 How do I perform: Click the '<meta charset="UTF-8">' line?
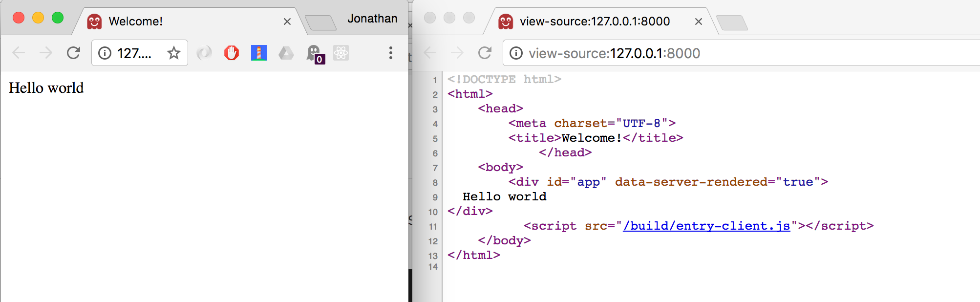point(592,123)
